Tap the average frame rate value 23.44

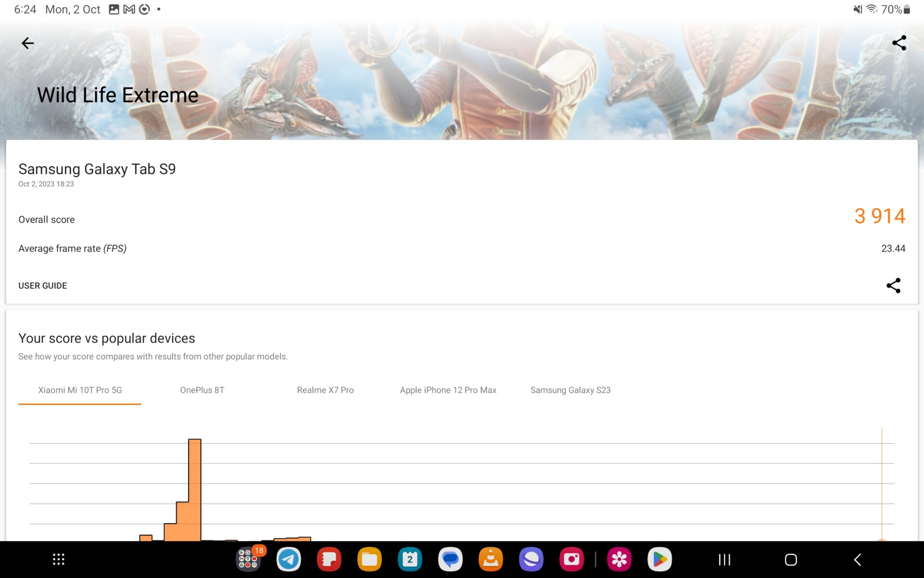(893, 249)
